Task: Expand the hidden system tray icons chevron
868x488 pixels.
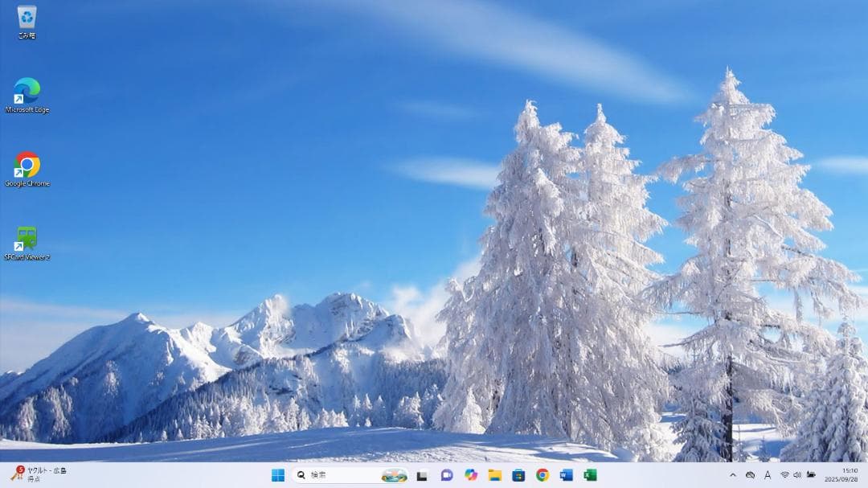Action: point(732,475)
